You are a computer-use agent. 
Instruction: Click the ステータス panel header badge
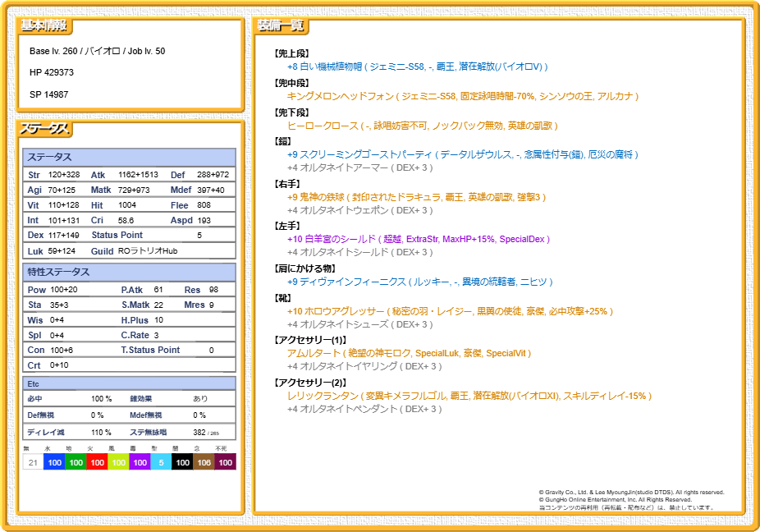(45, 130)
